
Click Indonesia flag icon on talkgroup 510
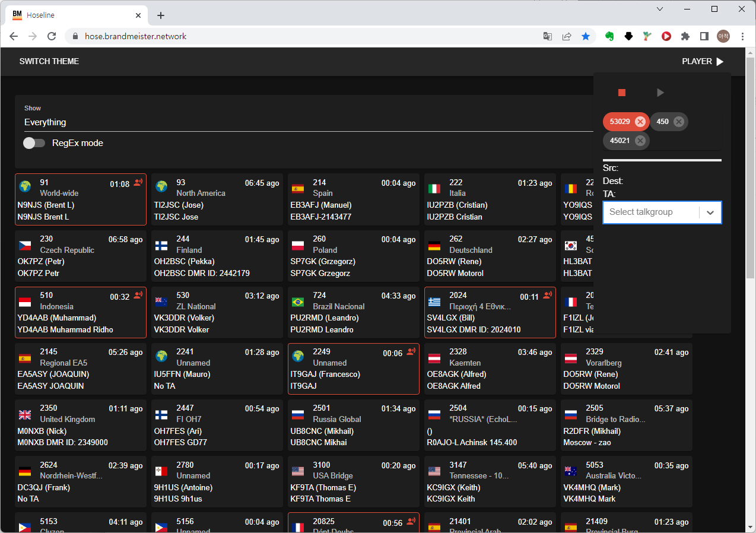click(25, 302)
